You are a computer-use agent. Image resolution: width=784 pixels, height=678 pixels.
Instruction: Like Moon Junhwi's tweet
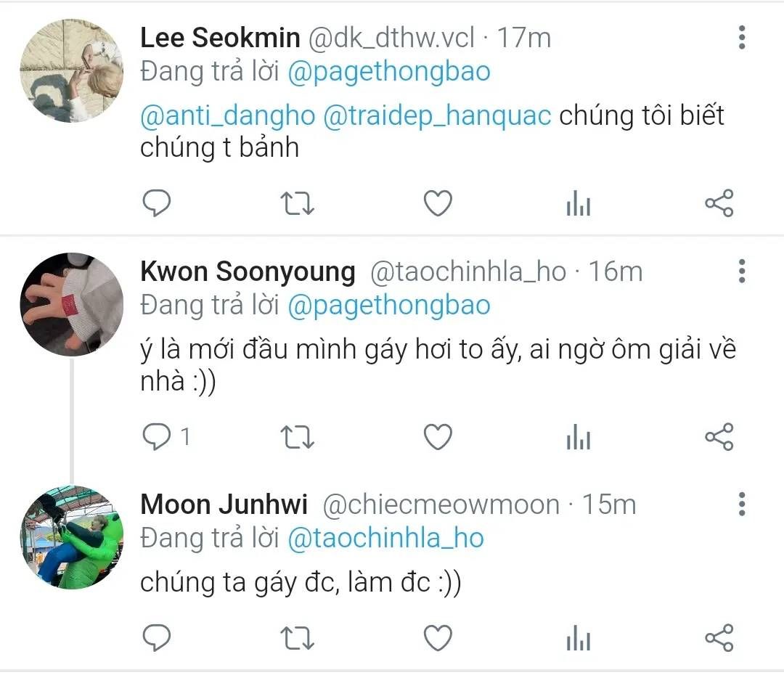tap(438, 638)
